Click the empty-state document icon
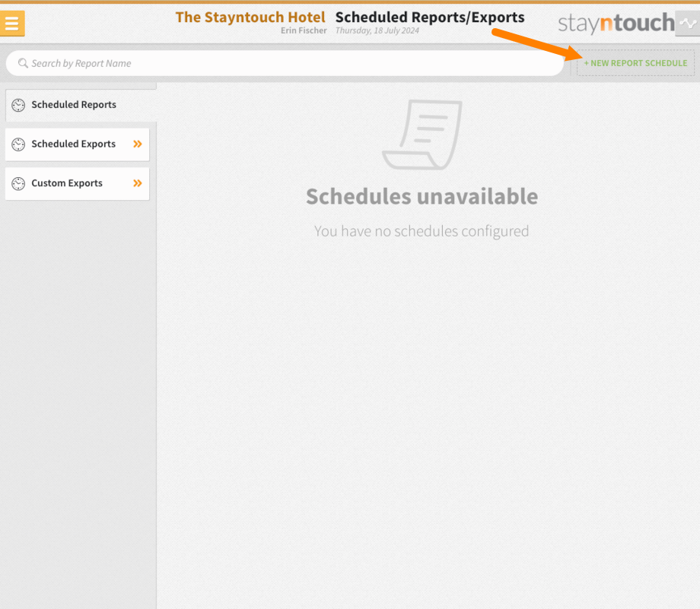Screen dimensions: 700x609 [422, 135]
